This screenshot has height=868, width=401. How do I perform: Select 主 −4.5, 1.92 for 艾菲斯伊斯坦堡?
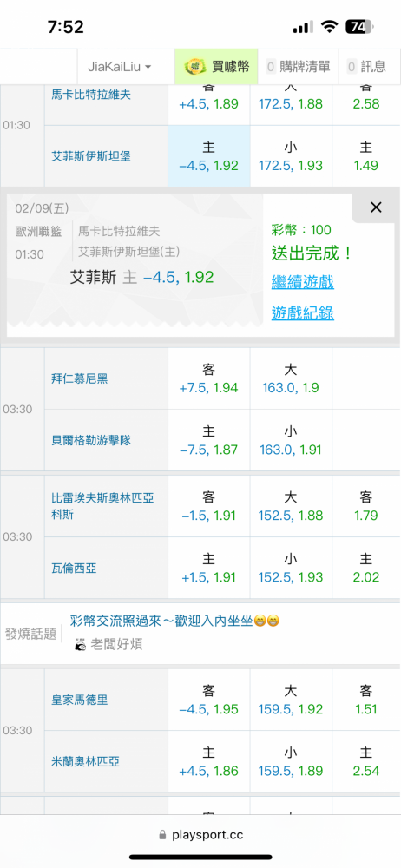pyautogui.click(x=209, y=156)
